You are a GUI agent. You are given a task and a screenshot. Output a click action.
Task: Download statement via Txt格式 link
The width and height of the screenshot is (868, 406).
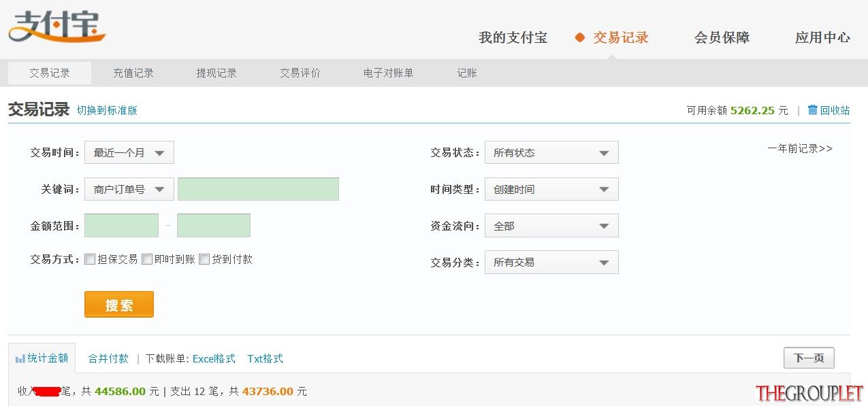click(x=265, y=358)
